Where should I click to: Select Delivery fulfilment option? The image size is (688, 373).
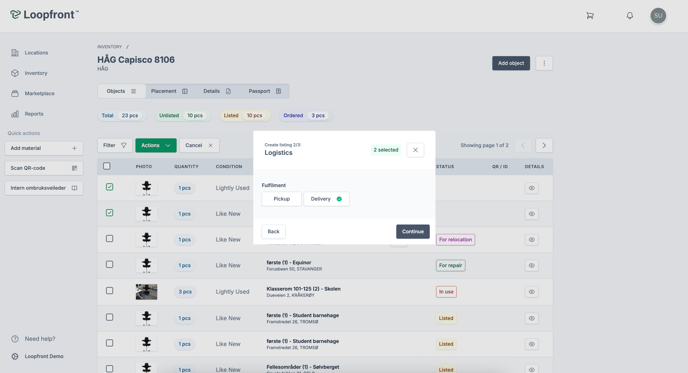tap(326, 199)
